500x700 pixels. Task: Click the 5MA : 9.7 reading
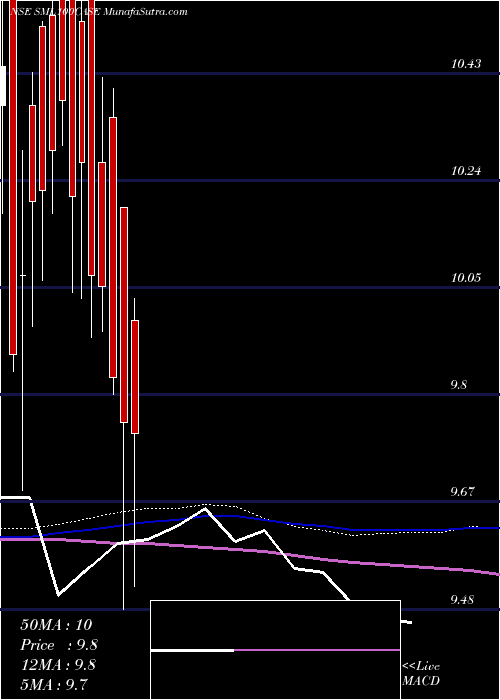[54, 684]
